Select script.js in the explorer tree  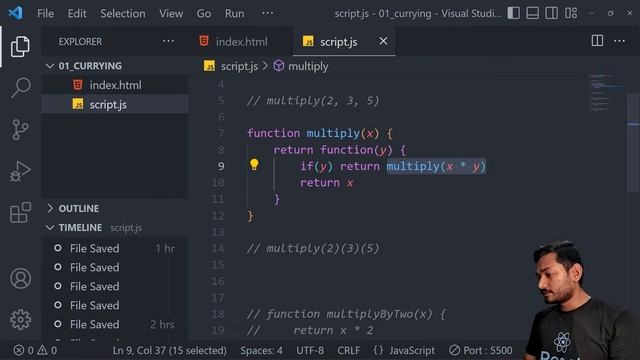click(115, 104)
